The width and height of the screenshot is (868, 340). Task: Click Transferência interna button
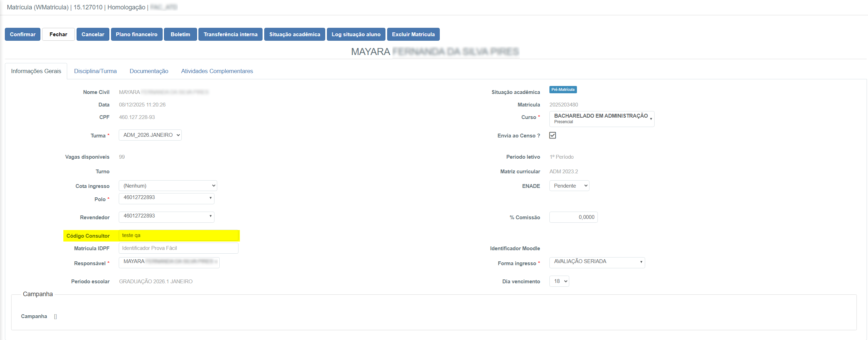230,34
